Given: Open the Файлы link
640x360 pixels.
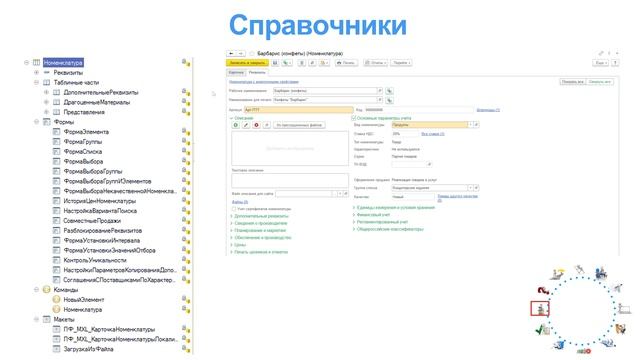Looking at the screenshot, I should pos(240,202).
